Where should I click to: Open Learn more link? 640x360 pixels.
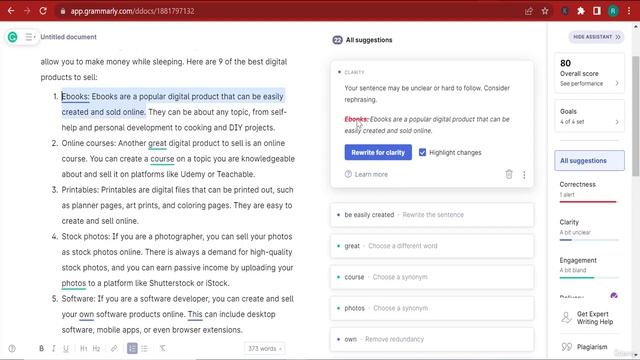click(x=366, y=174)
